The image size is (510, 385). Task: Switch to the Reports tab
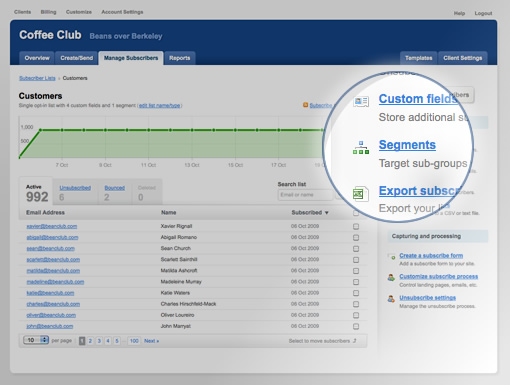180,58
